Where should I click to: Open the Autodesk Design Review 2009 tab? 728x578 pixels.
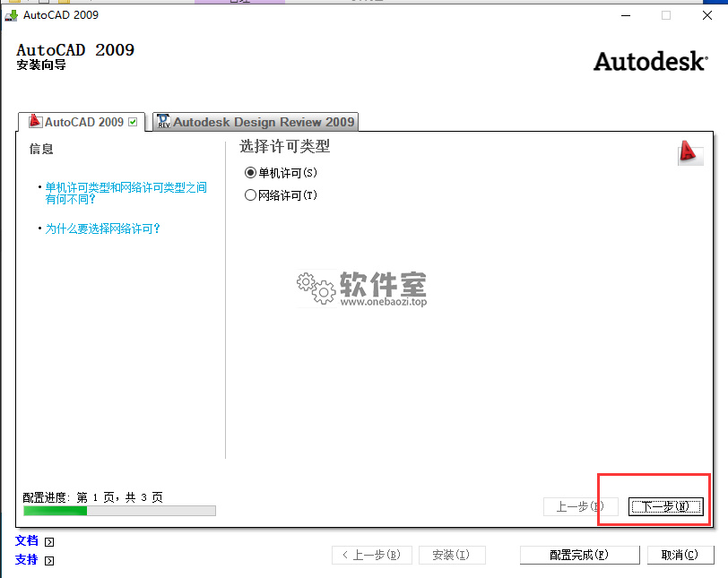(x=256, y=122)
